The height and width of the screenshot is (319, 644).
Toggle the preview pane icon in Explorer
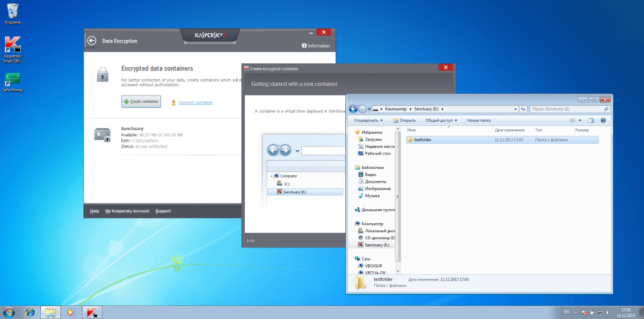pos(591,121)
